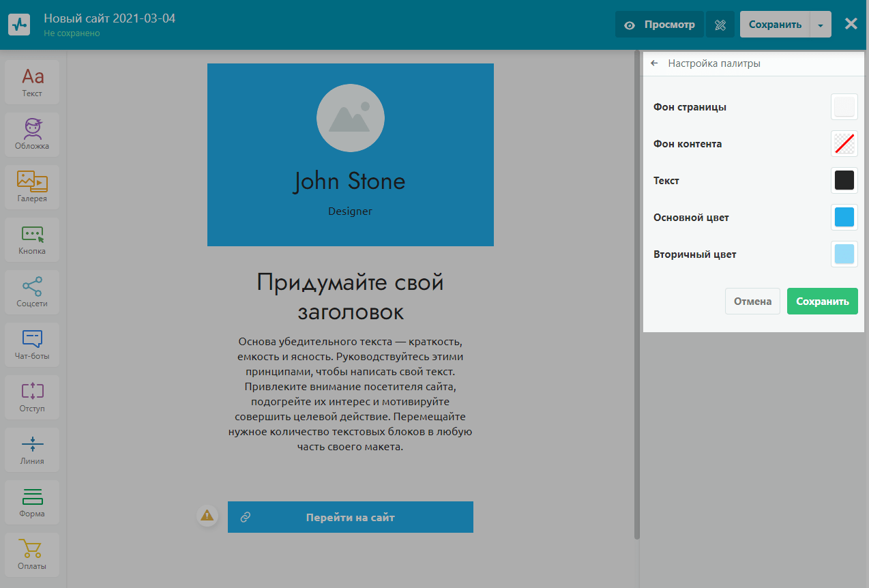The image size is (869, 588).
Task: Select the Форма block icon
Action: click(x=32, y=502)
